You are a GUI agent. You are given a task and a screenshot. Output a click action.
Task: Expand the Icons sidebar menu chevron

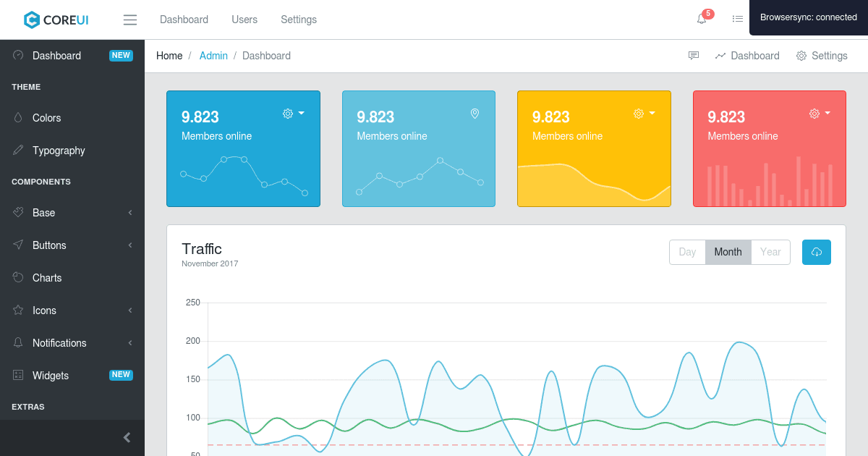(130, 311)
